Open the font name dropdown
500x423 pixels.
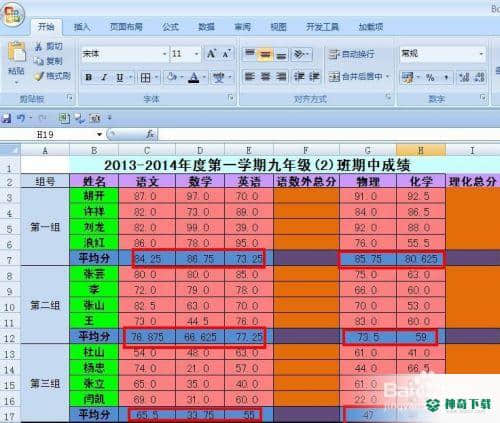click(164, 54)
